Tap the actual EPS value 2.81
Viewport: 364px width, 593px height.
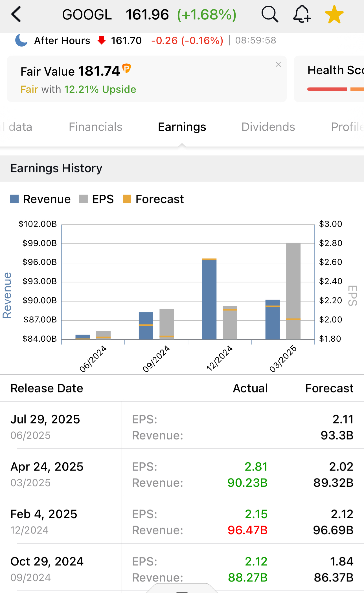(x=256, y=467)
